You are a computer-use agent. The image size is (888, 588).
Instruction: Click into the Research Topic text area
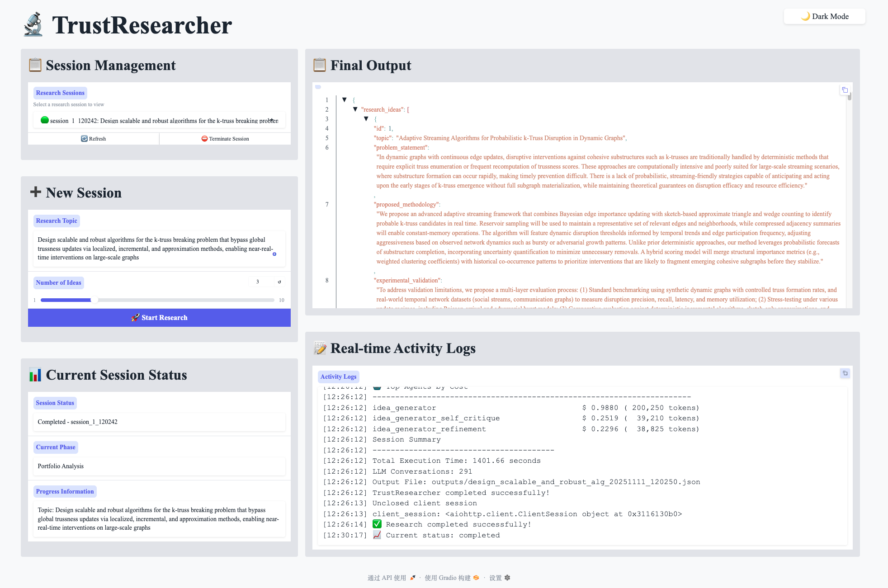(x=154, y=249)
